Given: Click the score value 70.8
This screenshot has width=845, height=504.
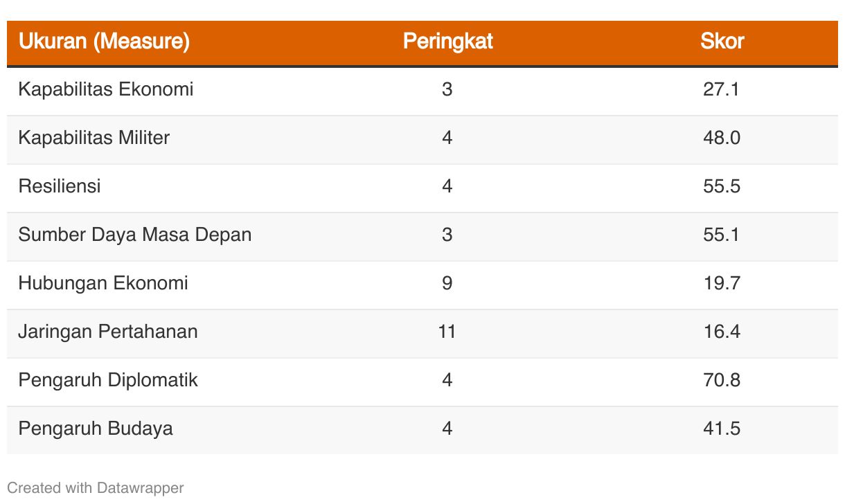Looking at the screenshot, I should click(722, 380).
